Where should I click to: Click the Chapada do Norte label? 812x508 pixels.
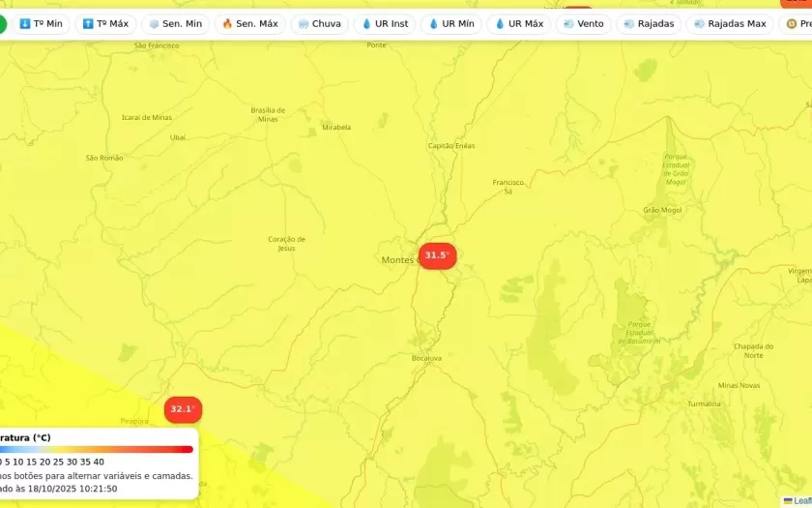tap(753, 350)
